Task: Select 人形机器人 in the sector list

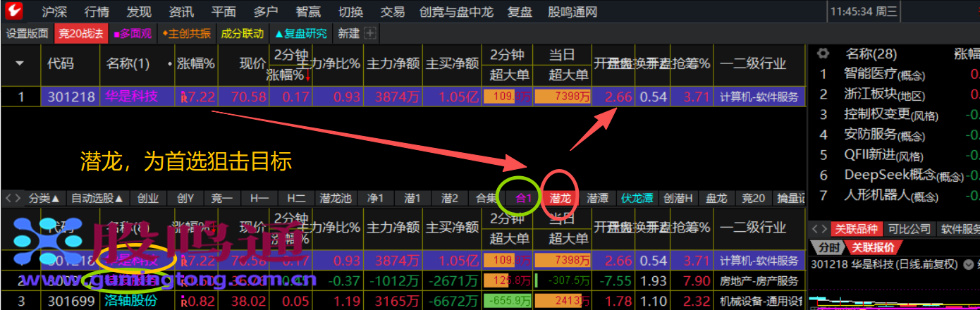Action: pos(893,194)
